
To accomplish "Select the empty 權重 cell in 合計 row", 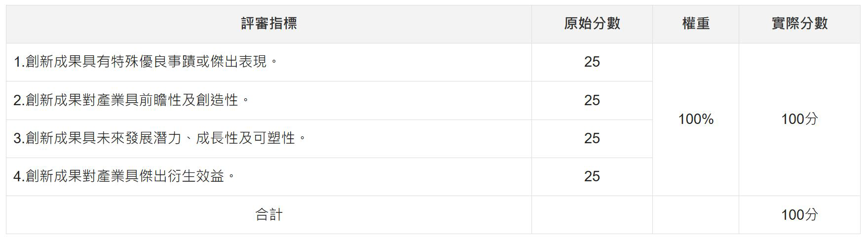I will [x=696, y=215].
